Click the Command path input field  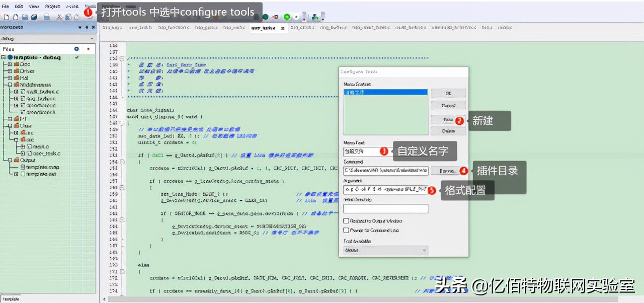click(386, 171)
